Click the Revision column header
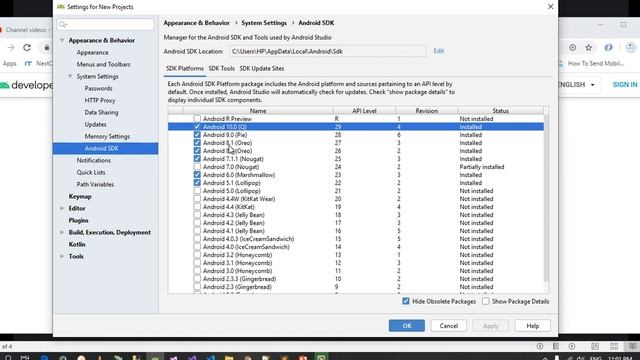Image resolution: width=640 pixels, height=360 pixels. 427,111
